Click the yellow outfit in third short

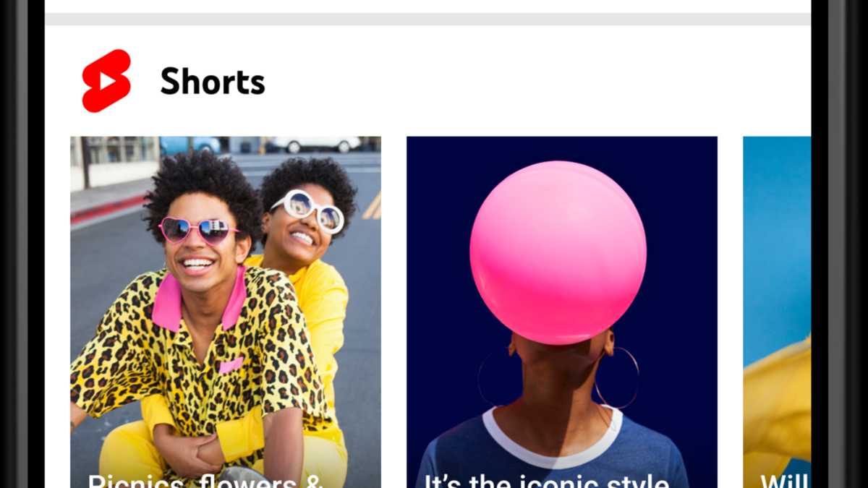778,405
